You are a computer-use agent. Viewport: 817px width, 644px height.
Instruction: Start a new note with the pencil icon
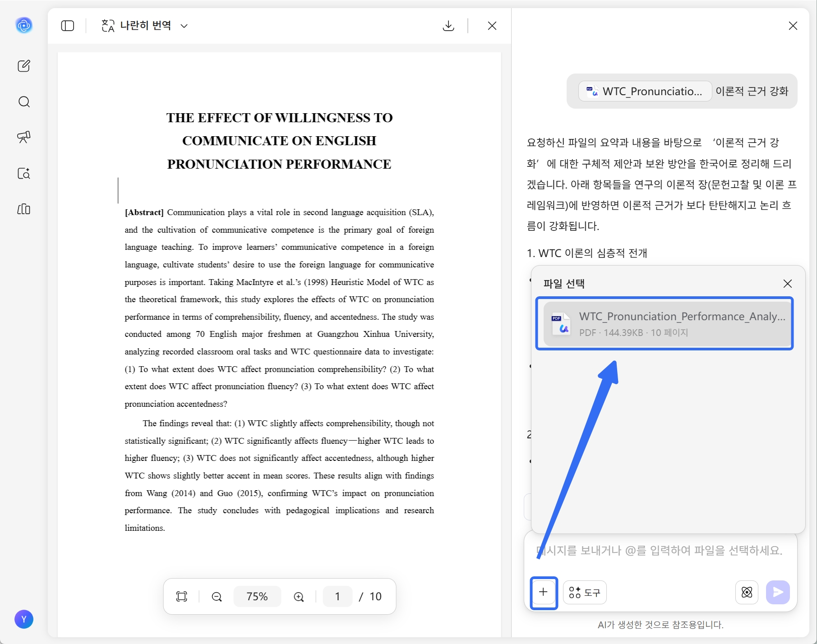23,66
